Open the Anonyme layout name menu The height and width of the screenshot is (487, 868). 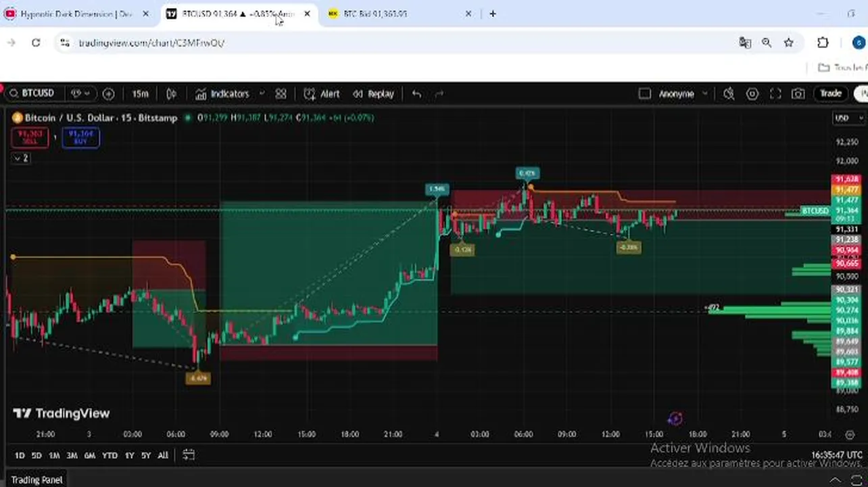coord(683,94)
